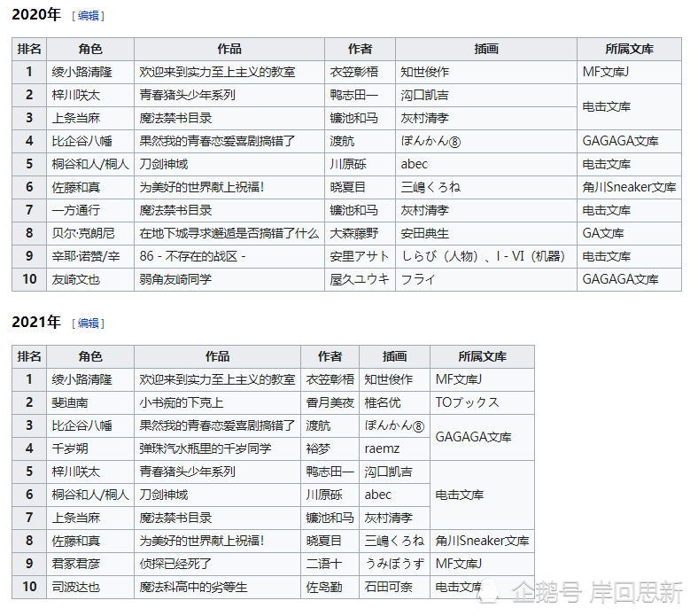The image size is (698, 616).
Task: Select the illustrator cell フライ
Action: point(486,279)
